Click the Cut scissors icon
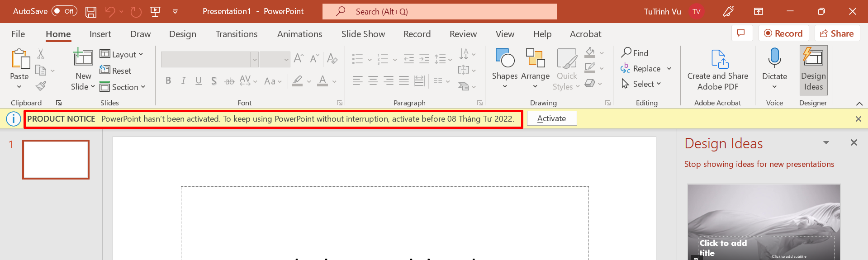Viewport: 868px width, 260px height. coord(41,54)
